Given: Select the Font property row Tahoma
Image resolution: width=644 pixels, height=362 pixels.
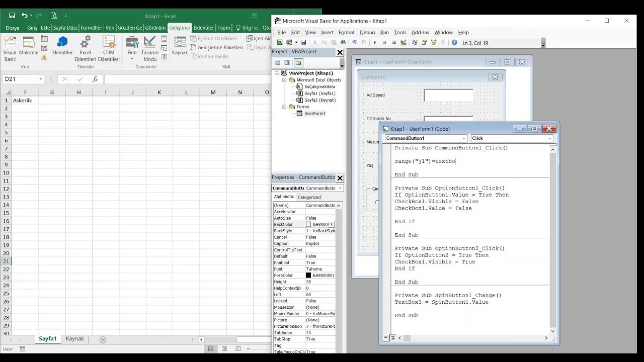Looking at the screenshot, I should (304, 269).
